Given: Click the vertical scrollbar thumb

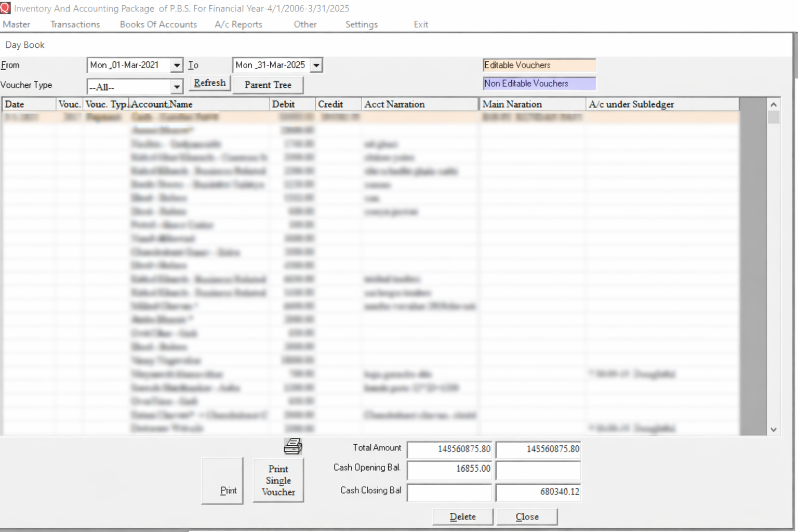Looking at the screenshot, I should click(x=774, y=117).
